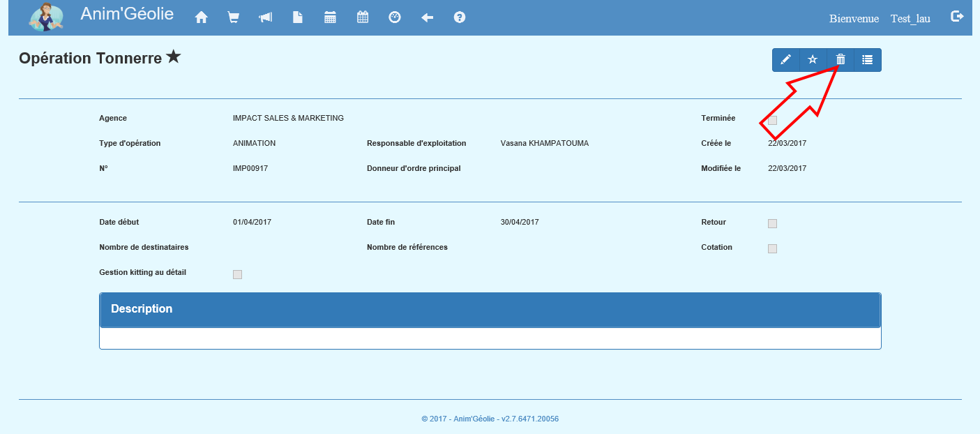Open help via question mark icon
The image size is (980, 434).
[x=460, y=18]
